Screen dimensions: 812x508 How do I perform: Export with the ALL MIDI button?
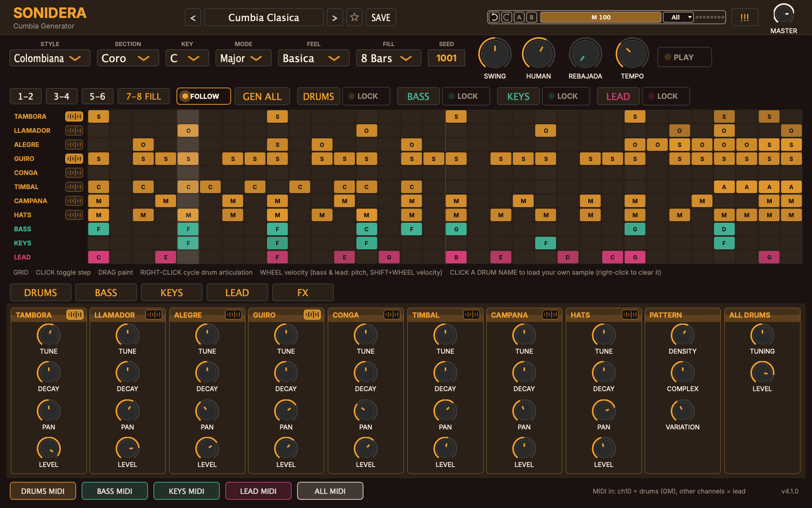pos(330,491)
